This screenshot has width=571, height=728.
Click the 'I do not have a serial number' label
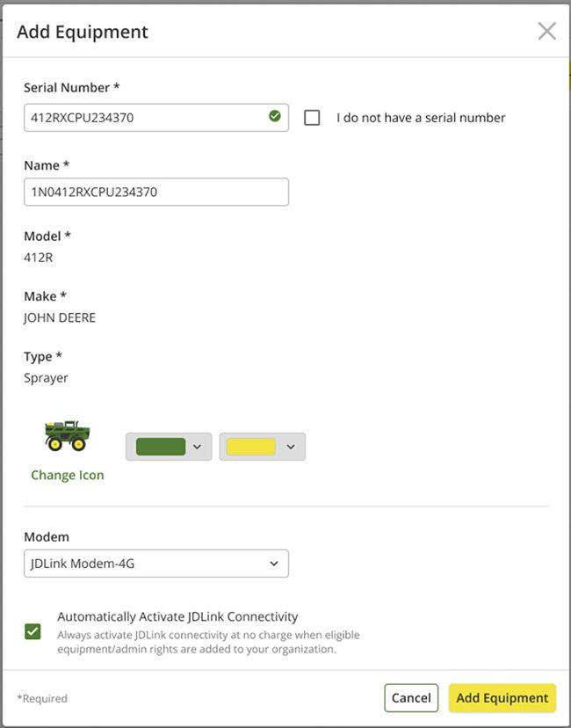click(421, 118)
